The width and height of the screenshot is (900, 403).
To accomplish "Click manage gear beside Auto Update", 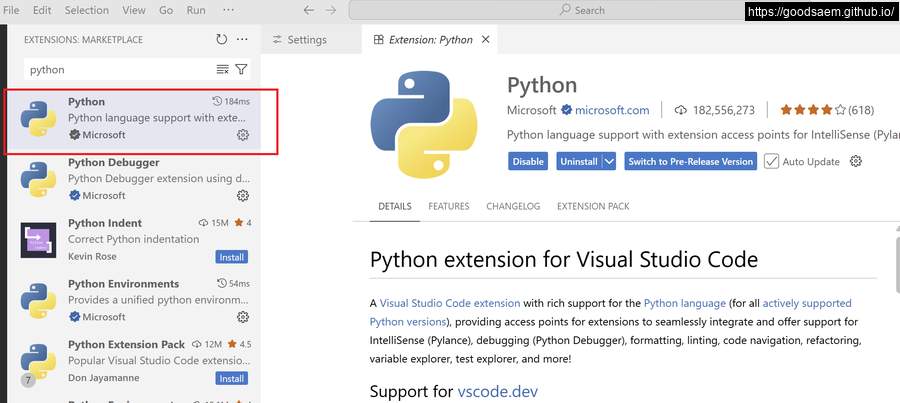I will pyautogui.click(x=855, y=161).
